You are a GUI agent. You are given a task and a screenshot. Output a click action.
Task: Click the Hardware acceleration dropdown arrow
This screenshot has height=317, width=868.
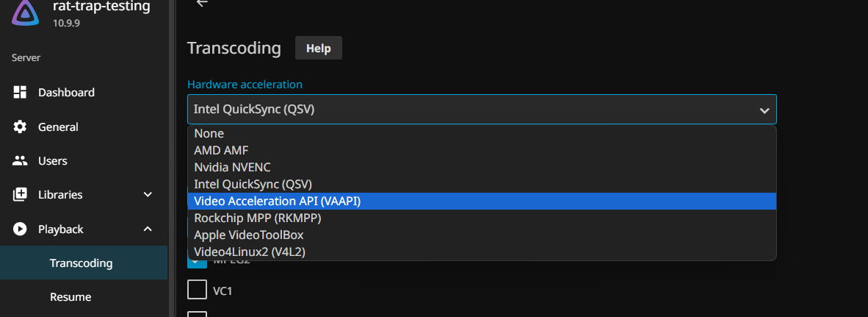pyautogui.click(x=764, y=110)
